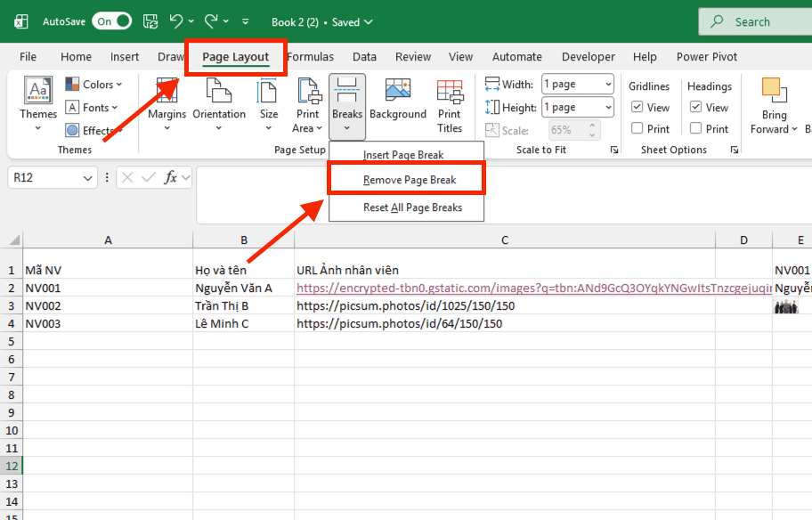Select cell containing Trần Thị B

point(243,305)
